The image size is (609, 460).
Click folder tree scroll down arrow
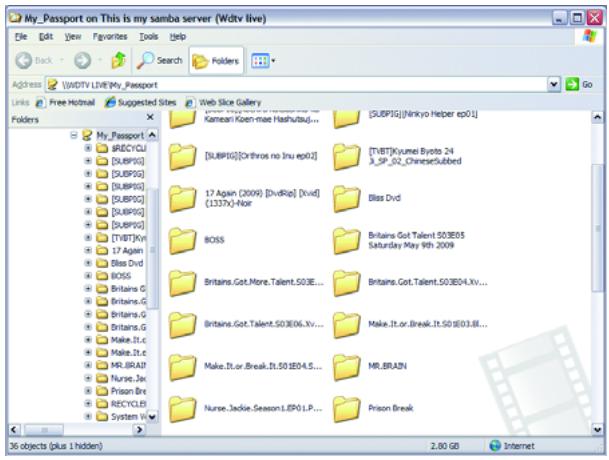click(x=152, y=417)
